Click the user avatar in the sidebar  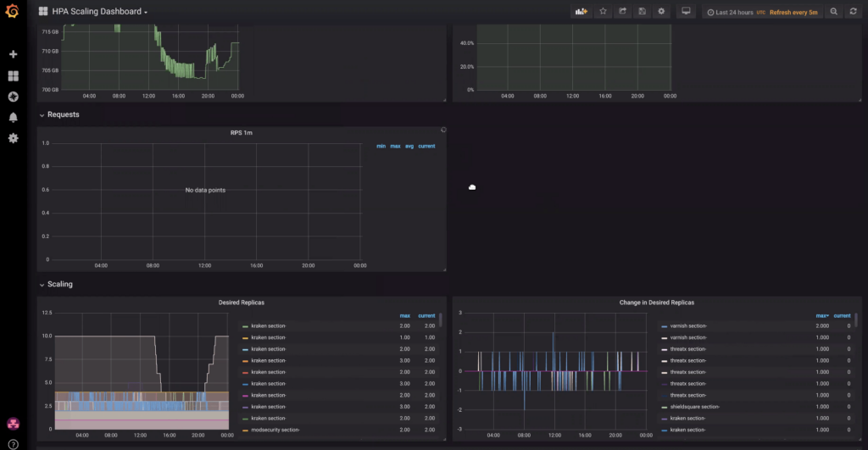[14, 424]
